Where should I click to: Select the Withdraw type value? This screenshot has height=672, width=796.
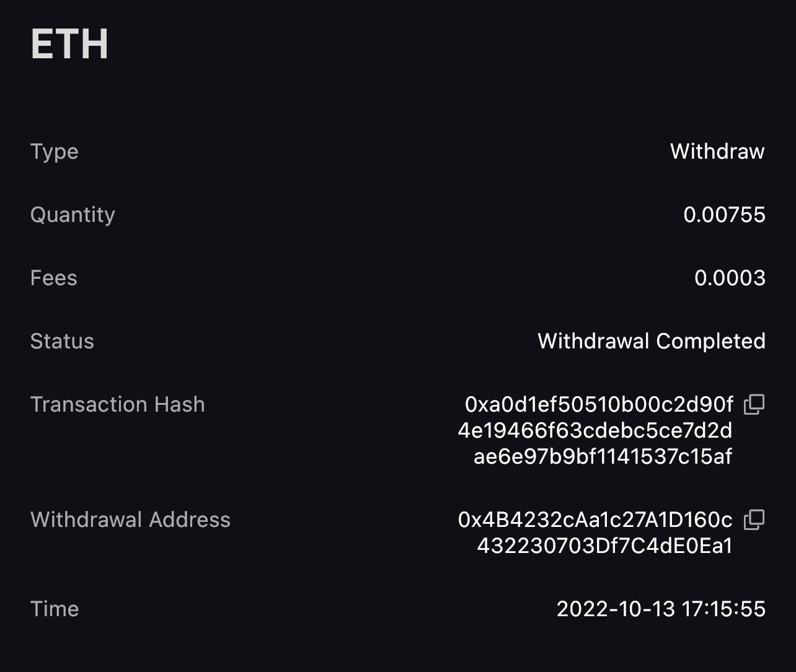click(x=717, y=151)
